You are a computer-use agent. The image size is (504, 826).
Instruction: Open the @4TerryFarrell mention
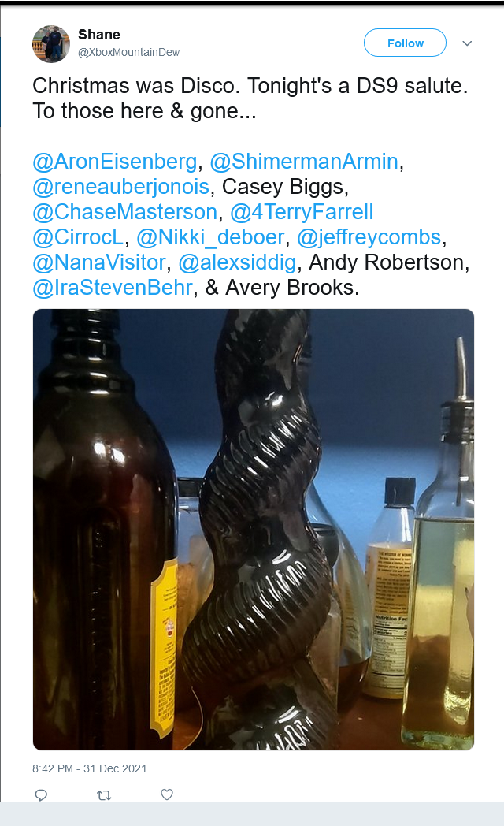(x=302, y=212)
